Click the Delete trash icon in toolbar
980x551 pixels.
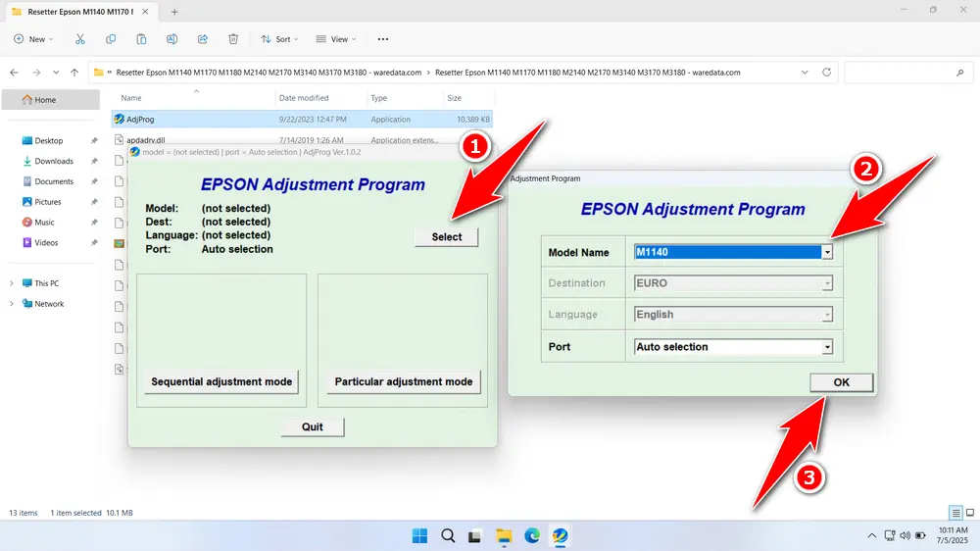(x=233, y=39)
